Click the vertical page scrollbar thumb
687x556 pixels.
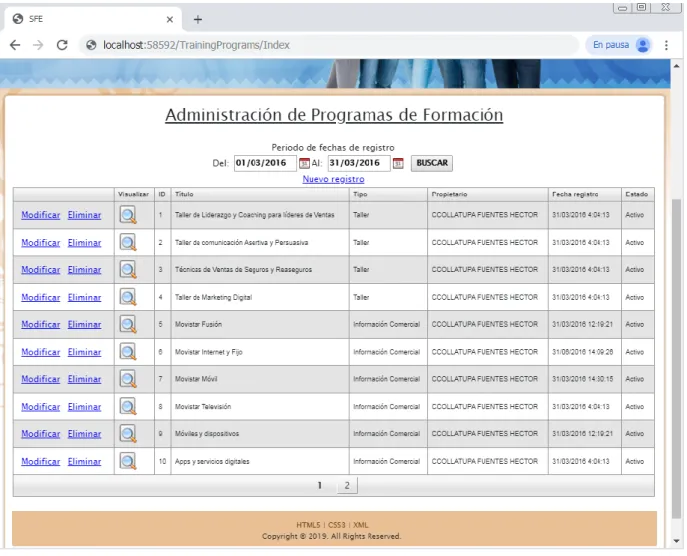coord(676,359)
